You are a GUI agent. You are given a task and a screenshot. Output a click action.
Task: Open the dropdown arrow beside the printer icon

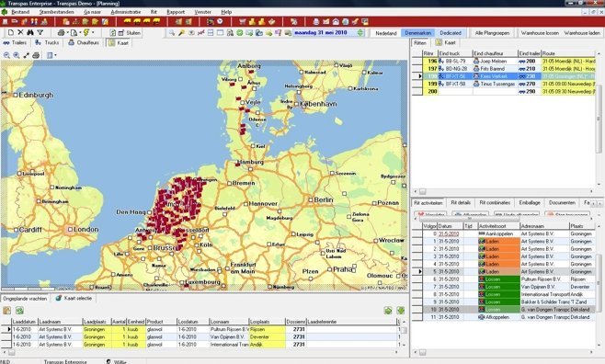tap(67, 33)
